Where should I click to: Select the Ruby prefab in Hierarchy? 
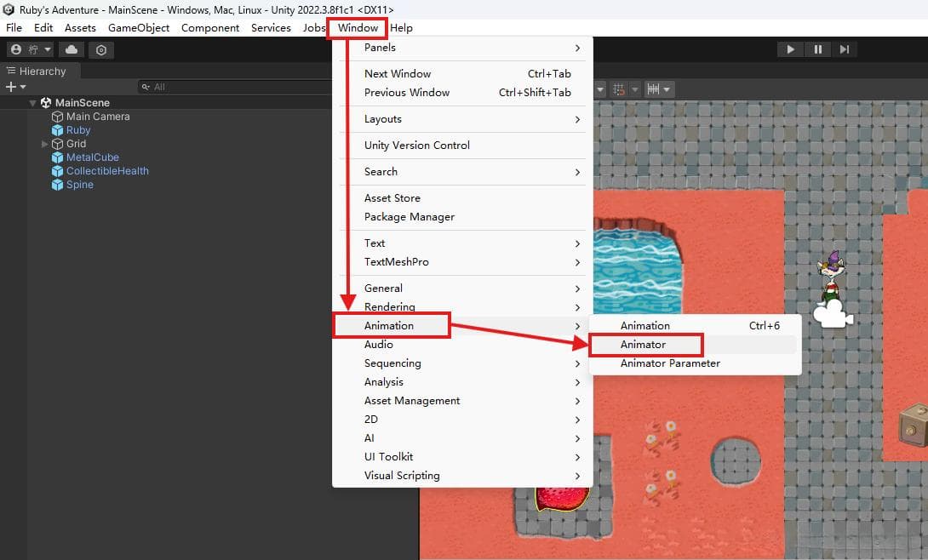pyautogui.click(x=78, y=130)
